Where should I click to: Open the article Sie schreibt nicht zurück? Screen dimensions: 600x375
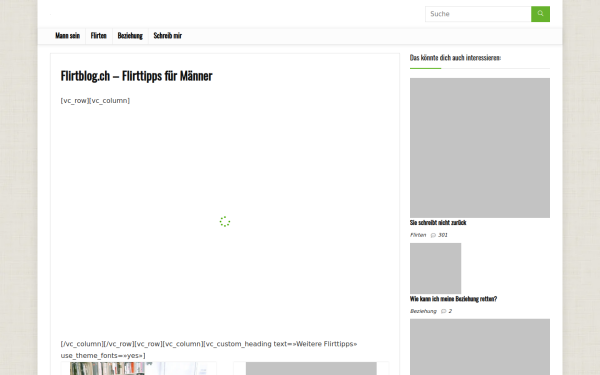tap(438, 223)
